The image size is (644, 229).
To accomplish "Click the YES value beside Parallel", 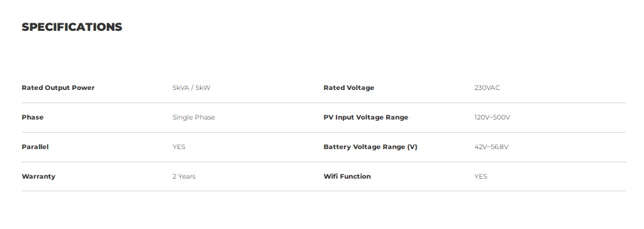I will [x=179, y=147].
